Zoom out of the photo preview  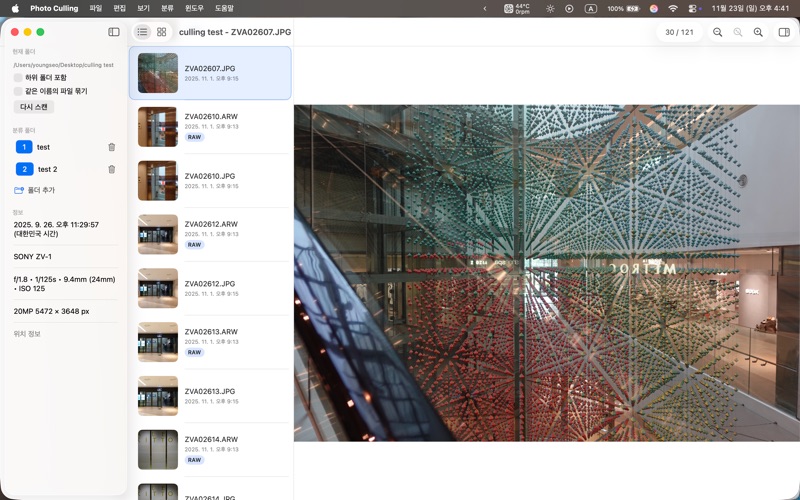[717, 32]
